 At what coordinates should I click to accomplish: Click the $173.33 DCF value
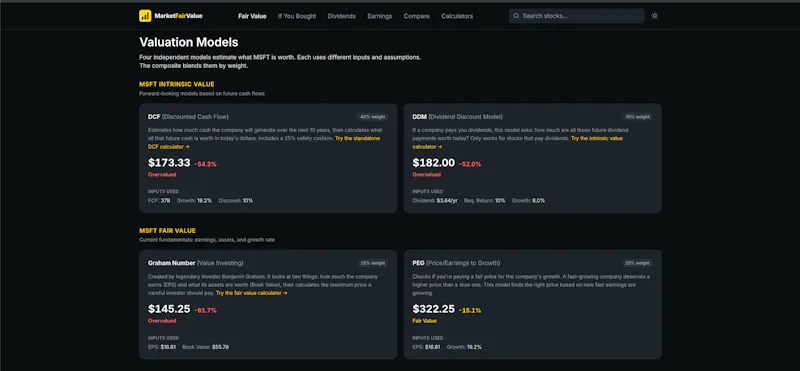point(169,163)
